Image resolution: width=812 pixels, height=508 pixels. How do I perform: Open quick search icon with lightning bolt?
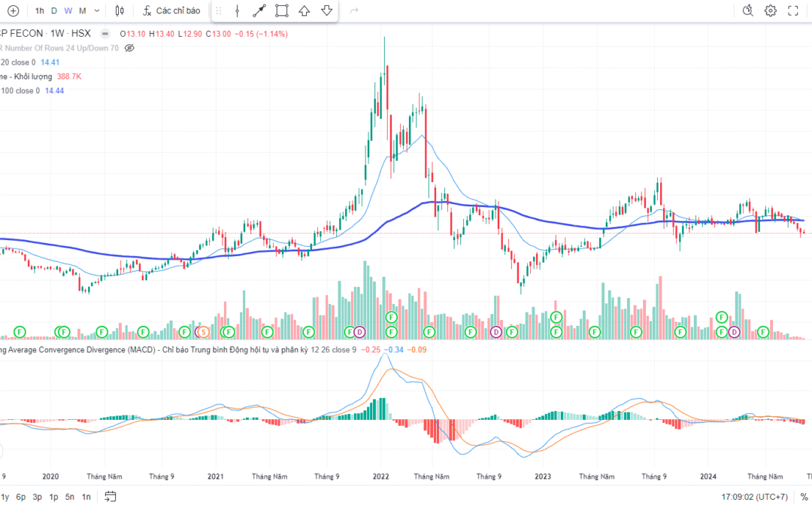747,11
